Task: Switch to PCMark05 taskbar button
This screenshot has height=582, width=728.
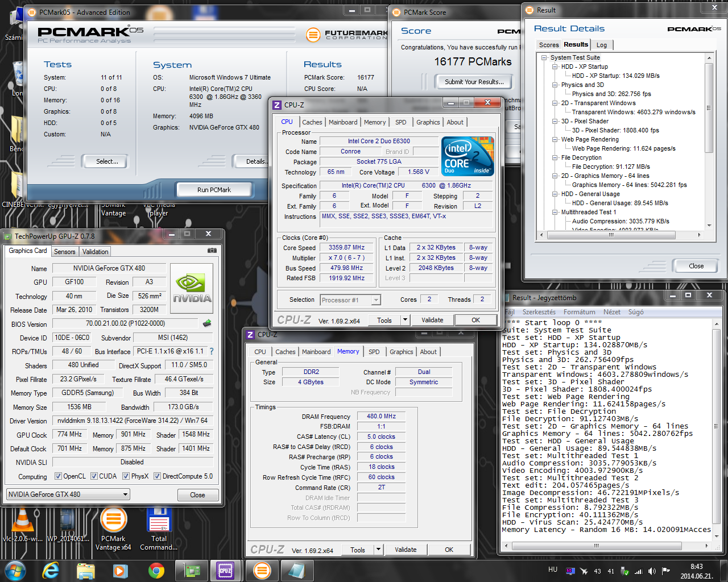Action: 261,570
